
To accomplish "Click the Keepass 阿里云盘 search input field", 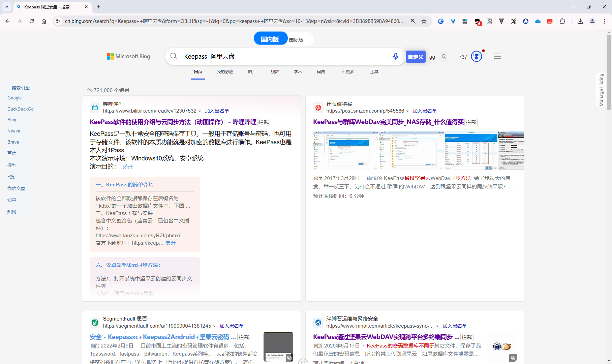I will 285,56.
